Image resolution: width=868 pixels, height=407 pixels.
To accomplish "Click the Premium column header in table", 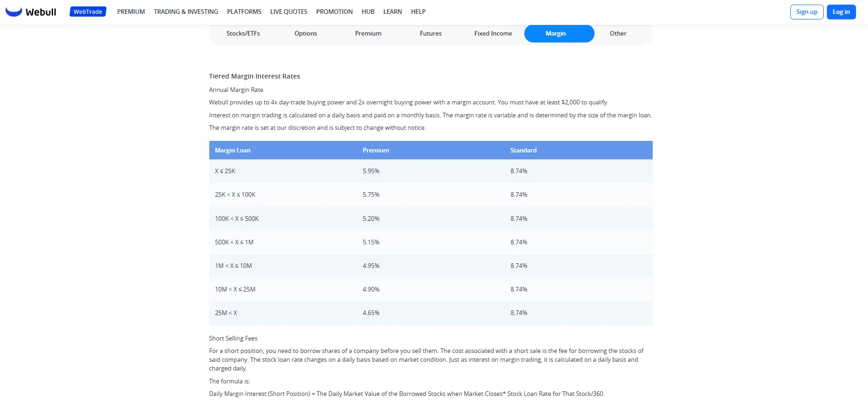I will (x=376, y=150).
